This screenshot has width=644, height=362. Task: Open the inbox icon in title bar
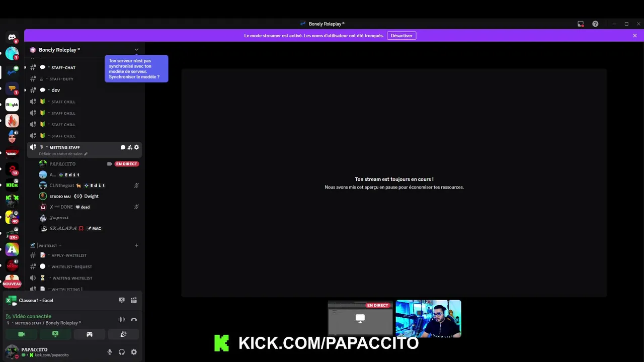pyautogui.click(x=581, y=24)
